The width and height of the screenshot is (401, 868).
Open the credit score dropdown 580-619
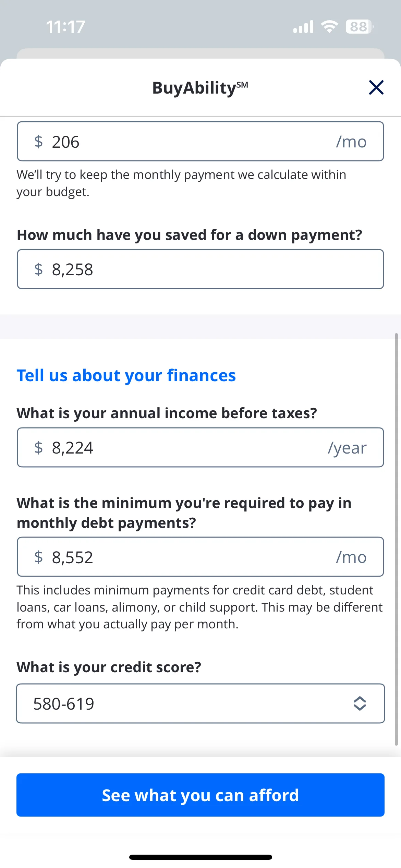tap(200, 703)
